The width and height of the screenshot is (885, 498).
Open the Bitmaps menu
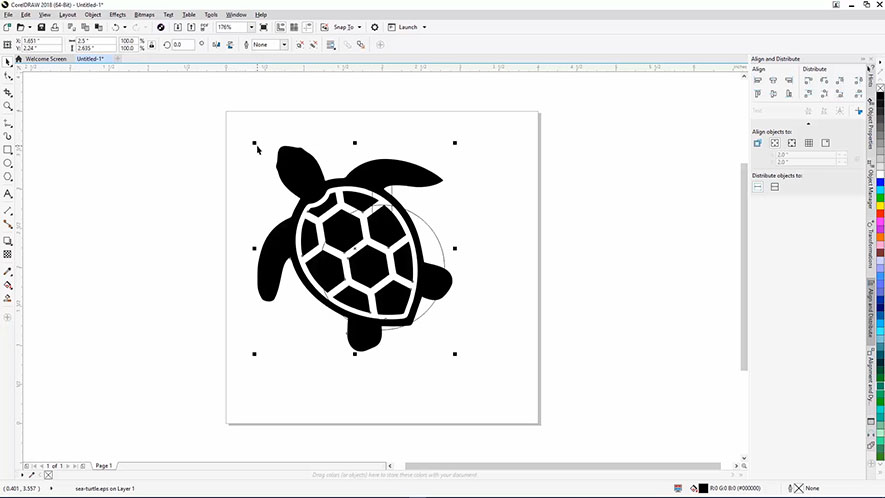144,15
